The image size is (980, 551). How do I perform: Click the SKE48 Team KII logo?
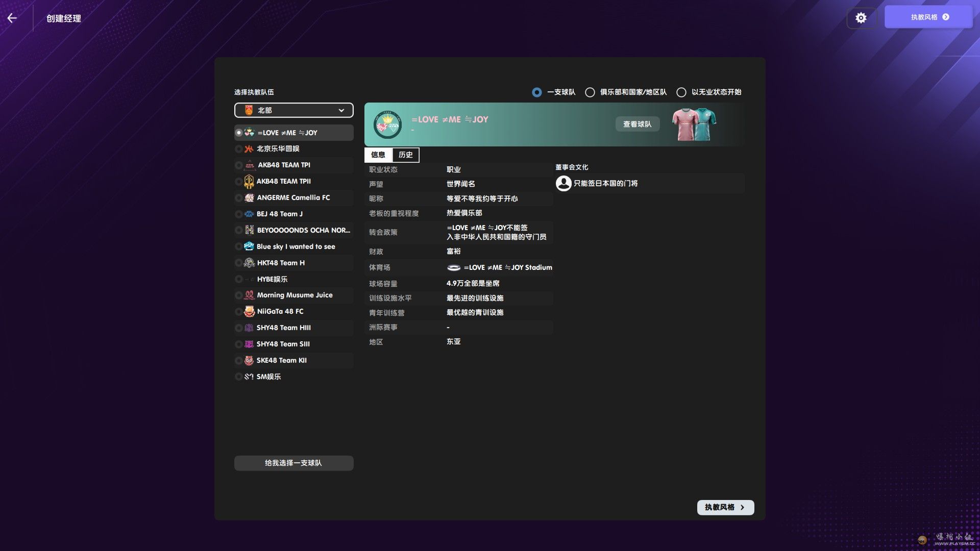(249, 361)
